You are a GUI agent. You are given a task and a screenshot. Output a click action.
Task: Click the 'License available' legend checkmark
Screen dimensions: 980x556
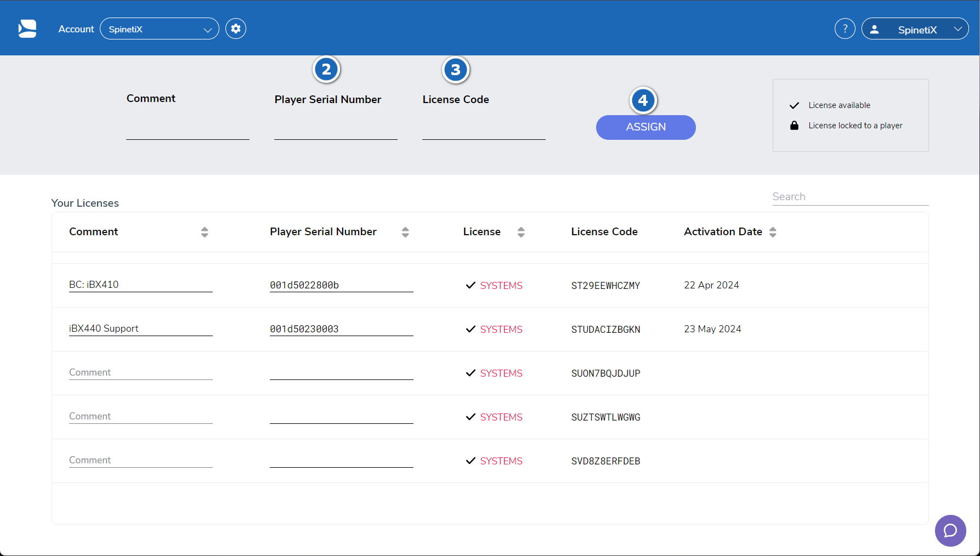(x=794, y=105)
